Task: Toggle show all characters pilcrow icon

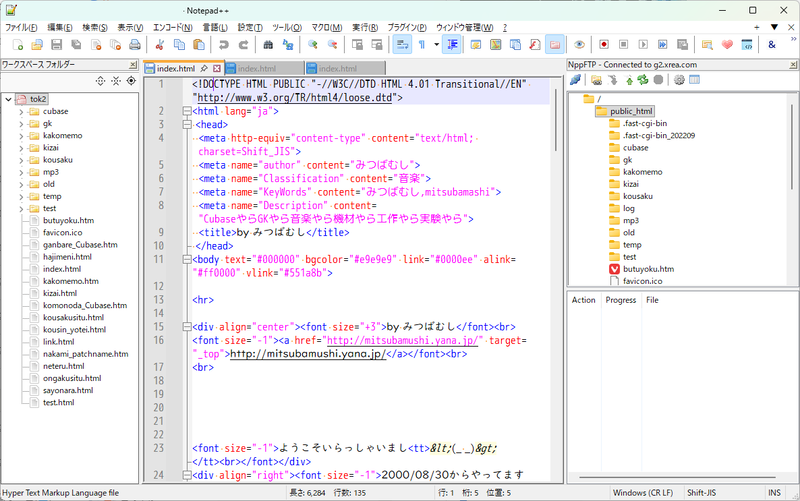Action: click(422, 45)
